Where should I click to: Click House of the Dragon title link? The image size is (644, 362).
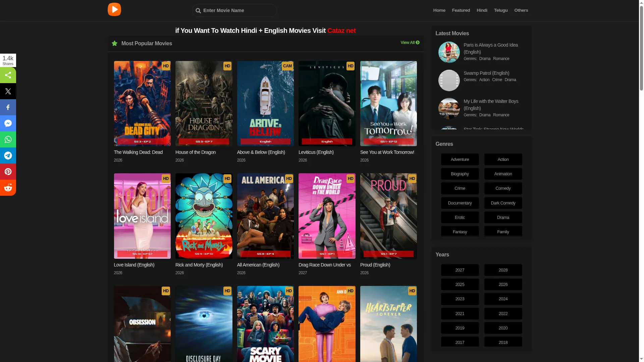point(196,152)
